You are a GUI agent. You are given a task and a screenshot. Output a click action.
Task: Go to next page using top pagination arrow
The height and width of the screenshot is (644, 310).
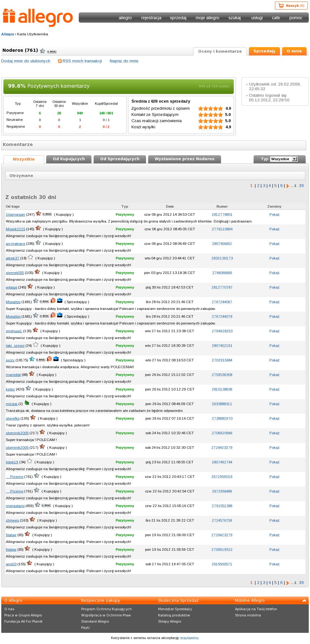287,186
